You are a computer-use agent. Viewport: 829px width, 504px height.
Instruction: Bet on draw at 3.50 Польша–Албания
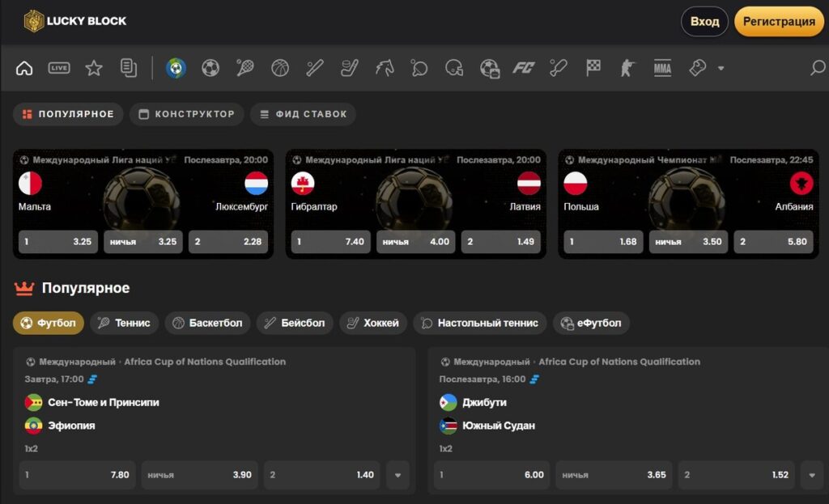pos(688,242)
